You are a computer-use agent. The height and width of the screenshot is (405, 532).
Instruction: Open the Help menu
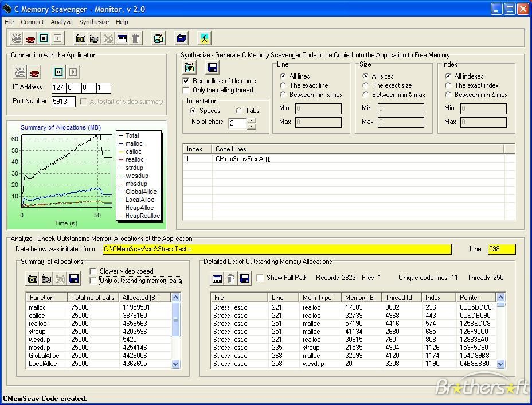(122, 22)
